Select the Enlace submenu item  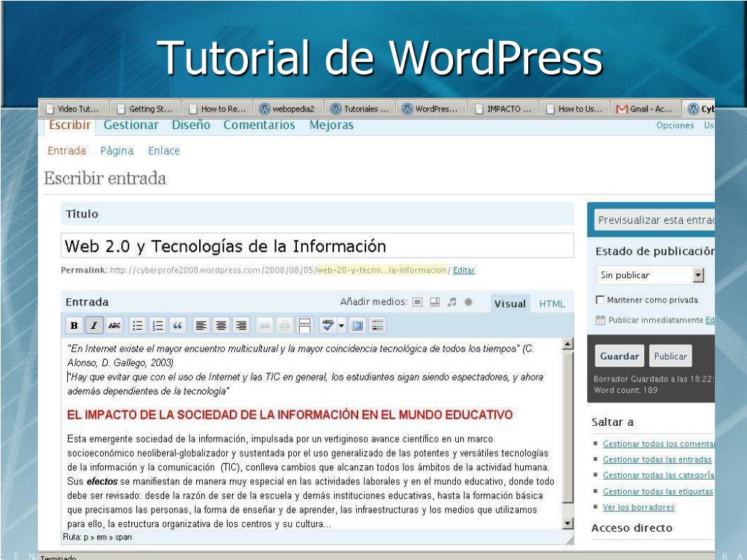point(164,151)
